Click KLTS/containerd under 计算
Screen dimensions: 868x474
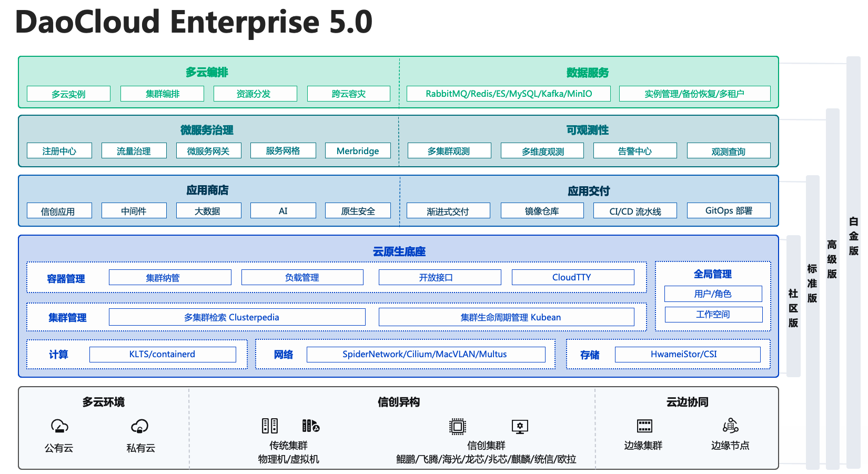[x=163, y=354]
